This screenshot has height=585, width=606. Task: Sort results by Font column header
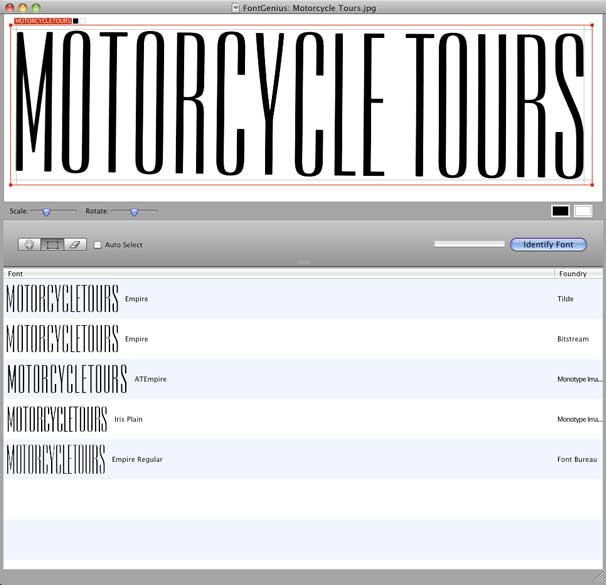pos(279,274)
